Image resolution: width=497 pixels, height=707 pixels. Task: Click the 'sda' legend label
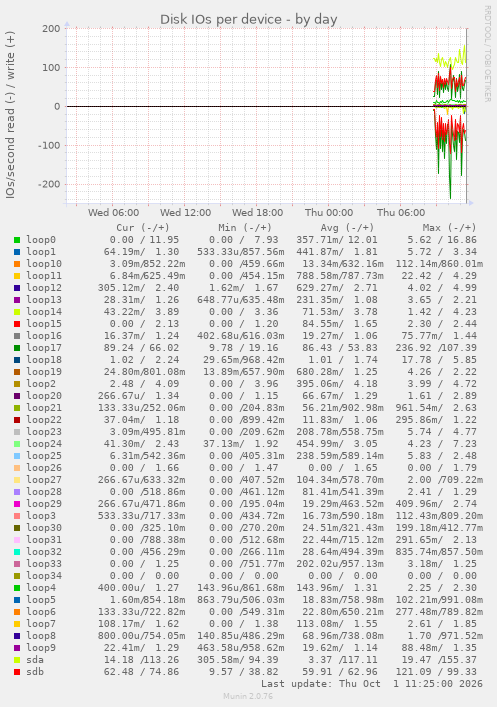coord(35,660)
